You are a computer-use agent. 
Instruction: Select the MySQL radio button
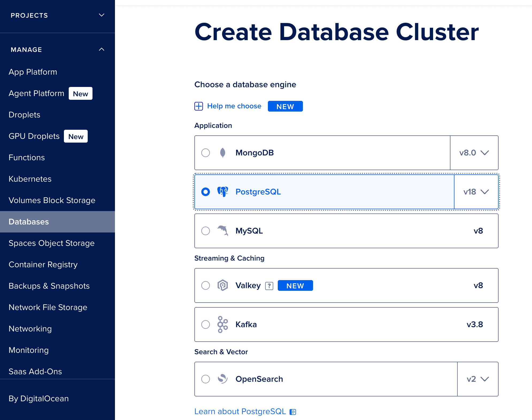coord(206,231)
